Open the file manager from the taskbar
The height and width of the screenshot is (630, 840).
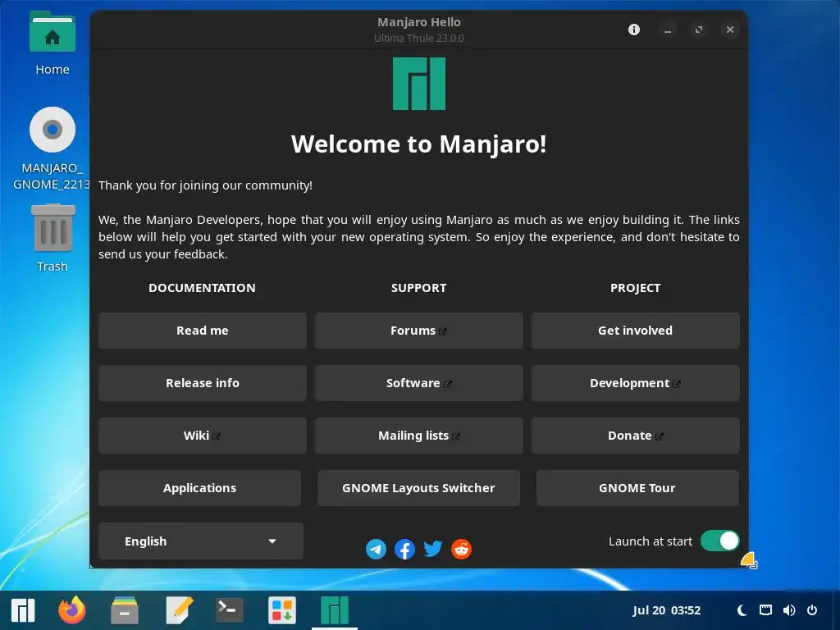(125, 610)
